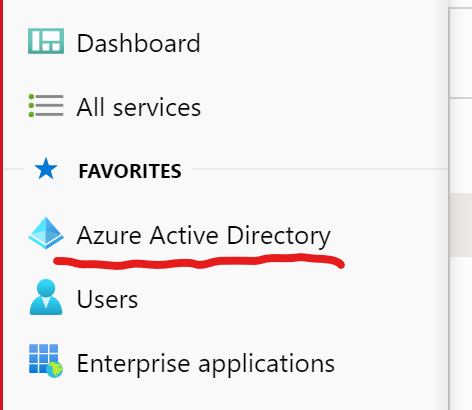Select Azure Active Directory text link

click(x=203, y=236)
